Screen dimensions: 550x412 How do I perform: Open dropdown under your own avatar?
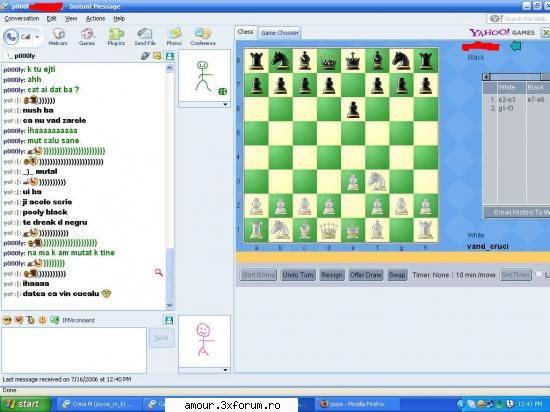tap(225, 370)
